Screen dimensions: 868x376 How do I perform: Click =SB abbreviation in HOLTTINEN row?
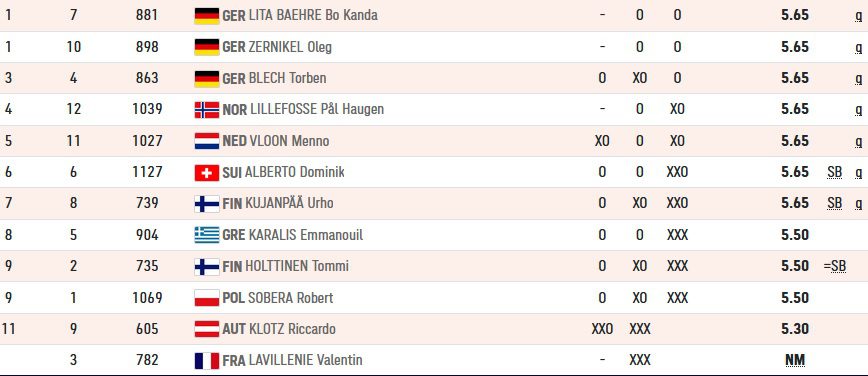(x=835, y=266)
